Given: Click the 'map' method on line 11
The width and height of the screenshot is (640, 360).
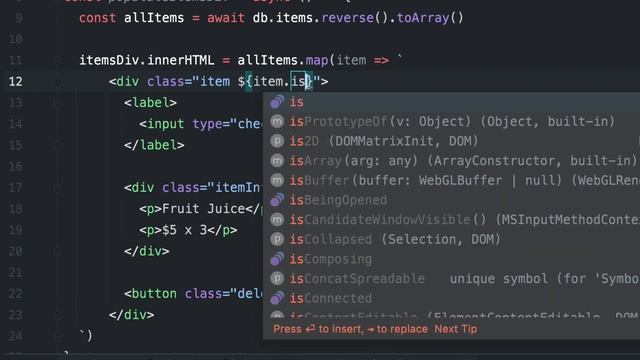Looking at the screenshot, I should tap(317, 60).
